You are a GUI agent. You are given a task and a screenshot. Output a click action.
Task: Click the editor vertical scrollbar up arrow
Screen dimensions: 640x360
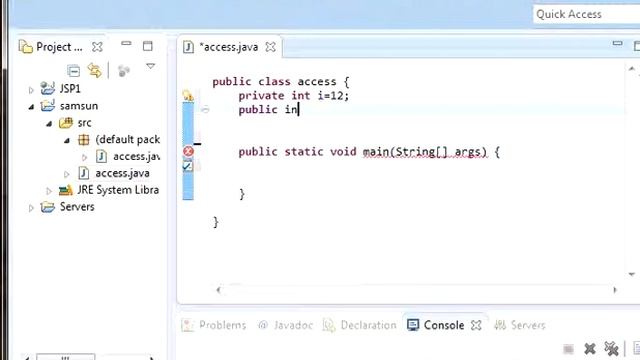pyautogui.click(x=632, y=69)
